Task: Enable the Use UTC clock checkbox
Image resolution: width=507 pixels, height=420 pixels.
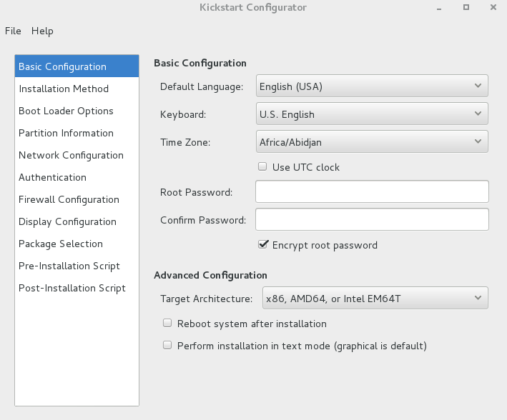Action: 262,166
